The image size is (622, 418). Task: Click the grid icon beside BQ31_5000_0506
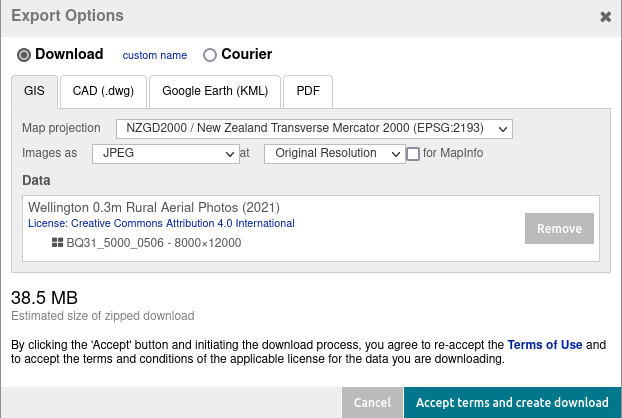click(x=58, y=243)
